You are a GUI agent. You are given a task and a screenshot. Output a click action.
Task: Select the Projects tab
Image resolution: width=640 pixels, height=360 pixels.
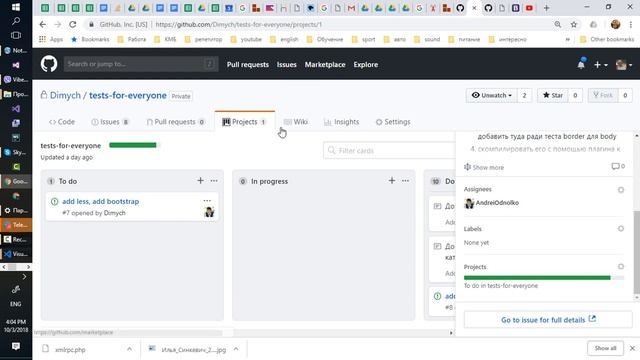244,122
